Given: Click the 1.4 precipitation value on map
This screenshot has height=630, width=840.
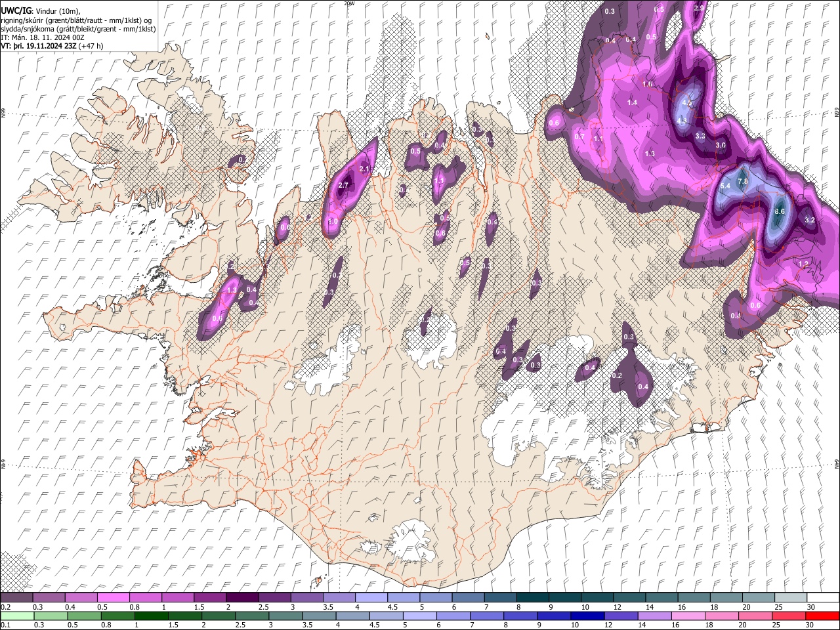Looking at the screenshot, I should [x=632, y=102].
